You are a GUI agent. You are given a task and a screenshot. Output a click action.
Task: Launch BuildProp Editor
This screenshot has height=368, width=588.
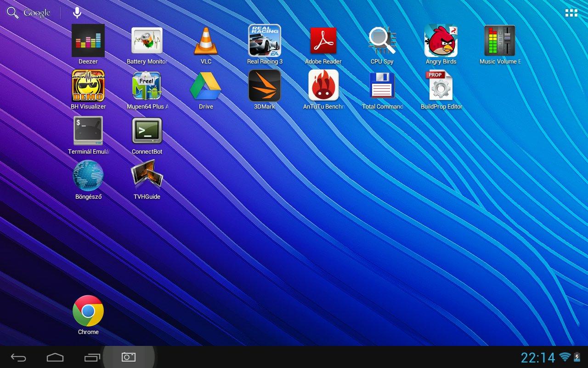(x=441, y=89)
